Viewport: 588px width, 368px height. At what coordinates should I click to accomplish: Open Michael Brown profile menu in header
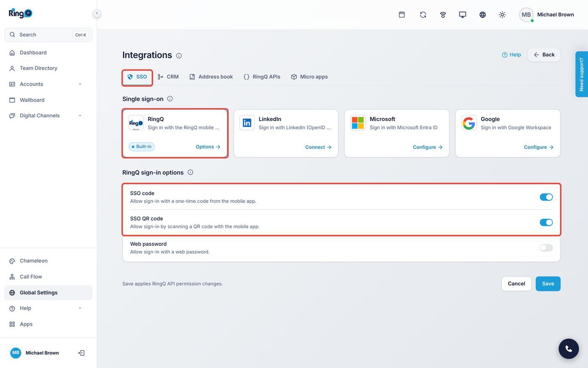[x=547, y=15]
